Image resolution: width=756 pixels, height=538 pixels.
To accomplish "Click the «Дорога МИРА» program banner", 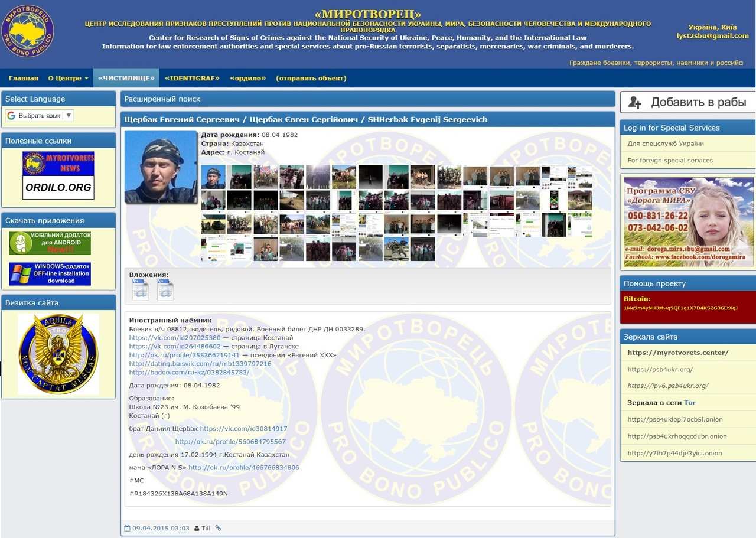I will (688, 221).
